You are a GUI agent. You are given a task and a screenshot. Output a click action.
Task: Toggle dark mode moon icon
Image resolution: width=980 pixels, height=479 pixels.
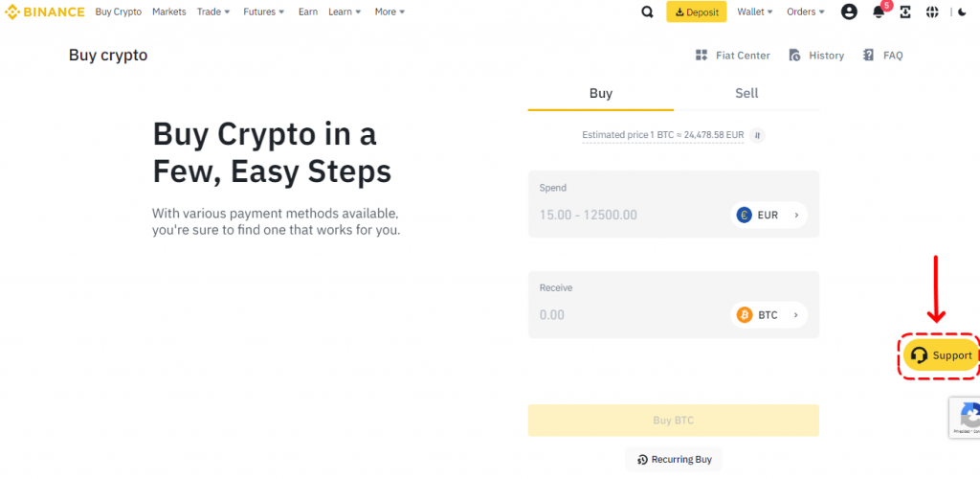click(963, 12)
